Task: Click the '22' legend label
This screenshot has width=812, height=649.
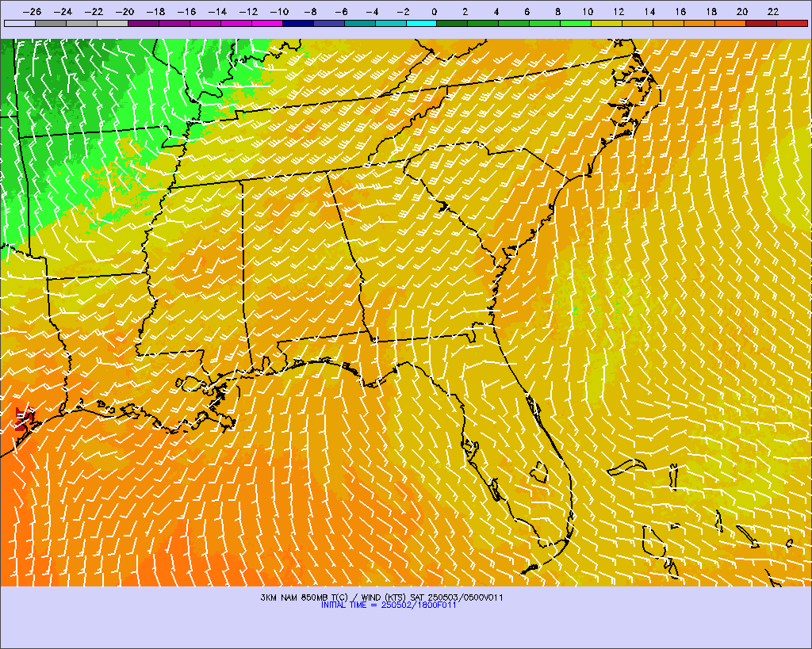Action: [x=773, y=11]
